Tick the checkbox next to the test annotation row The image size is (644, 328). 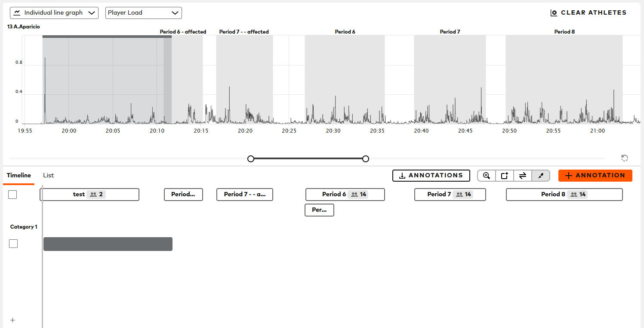12,194
